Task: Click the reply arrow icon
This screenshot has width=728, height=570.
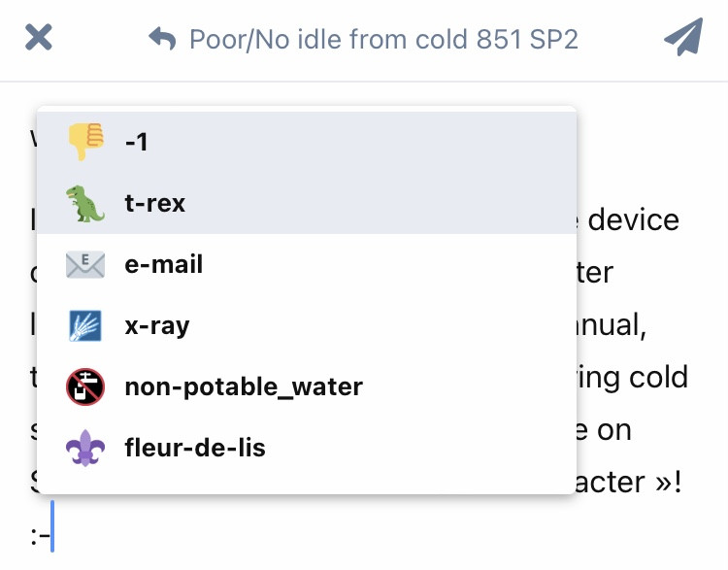Action: point(162,39)
